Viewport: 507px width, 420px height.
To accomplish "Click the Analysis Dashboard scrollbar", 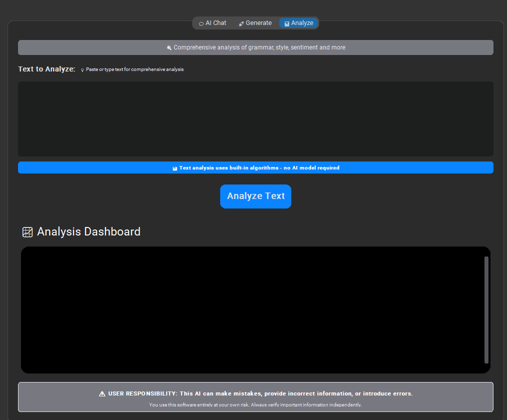I will click(486, 309).
